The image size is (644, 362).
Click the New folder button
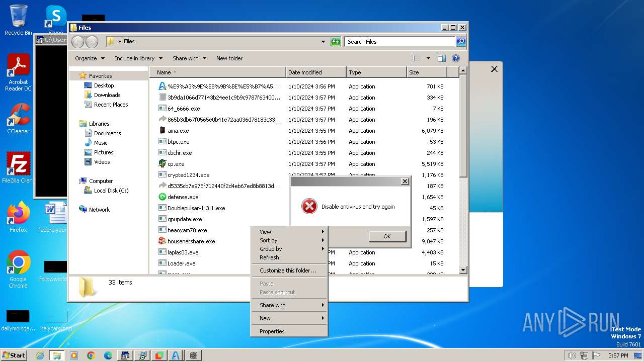coord(229,58)
